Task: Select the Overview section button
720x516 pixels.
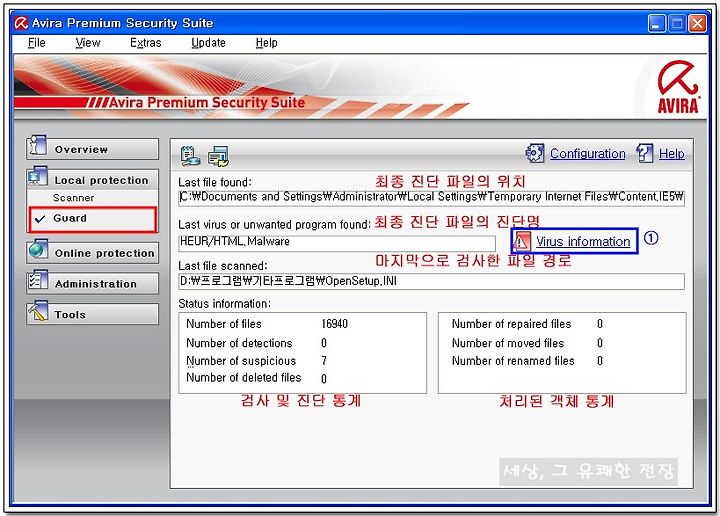Action: point(92,149)
